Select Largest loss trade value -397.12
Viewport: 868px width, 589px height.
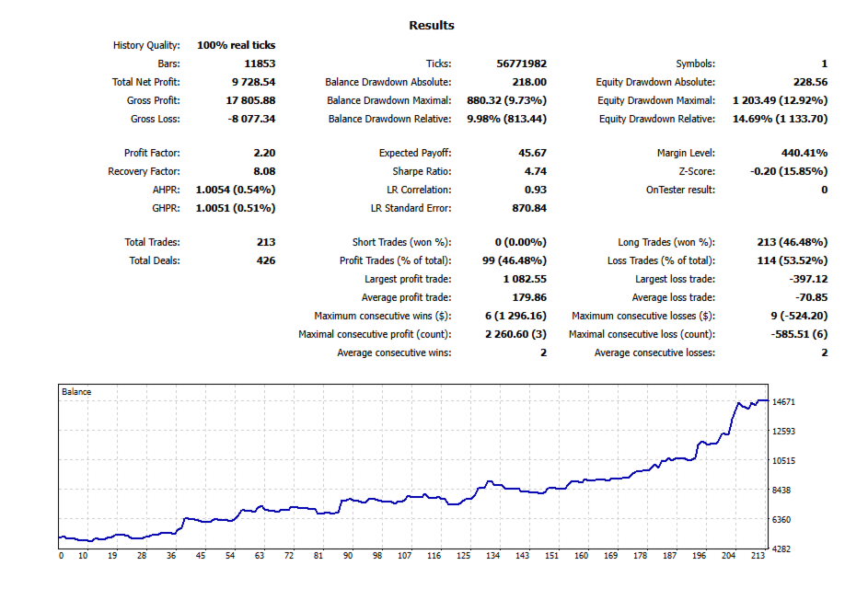808,279
